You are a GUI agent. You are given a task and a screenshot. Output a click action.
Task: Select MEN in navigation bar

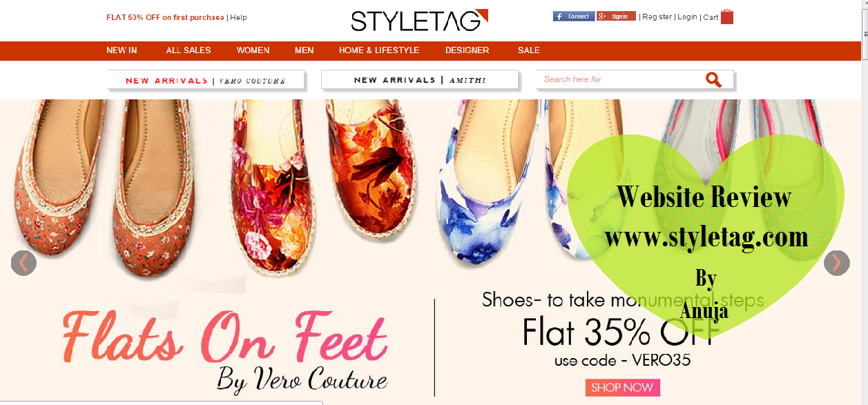pyautogui.click(x=304, y=50)
